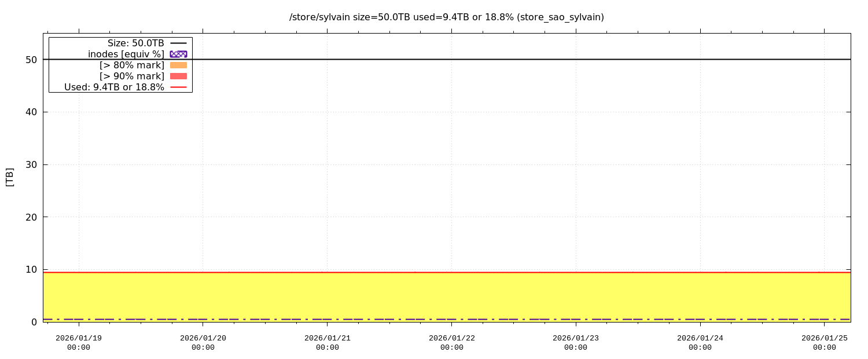868x359 pixels.
Task: Click the black Size line sample in legend
Action: point(178,43)
